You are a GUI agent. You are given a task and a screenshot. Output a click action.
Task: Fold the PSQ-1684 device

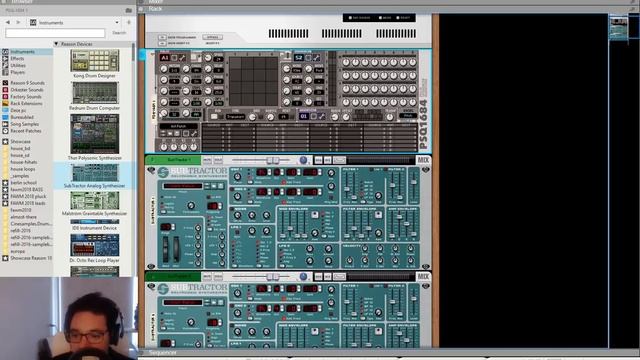153,54
